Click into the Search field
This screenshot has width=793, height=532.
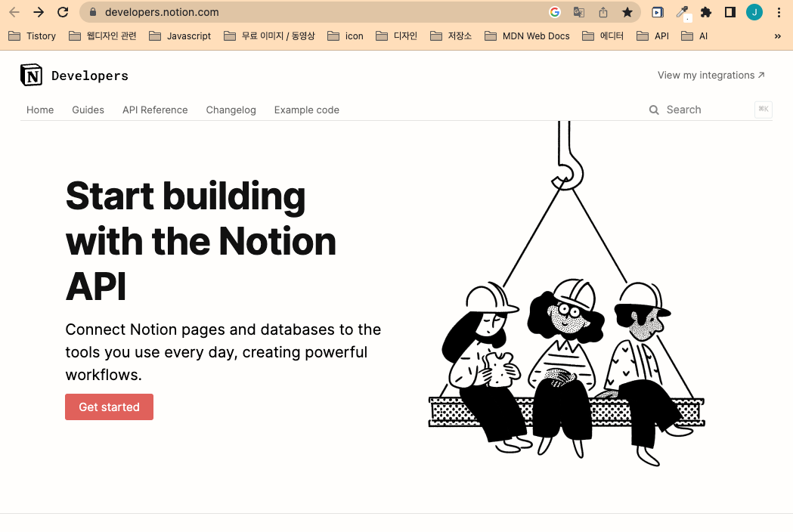(x=708, y=110)
